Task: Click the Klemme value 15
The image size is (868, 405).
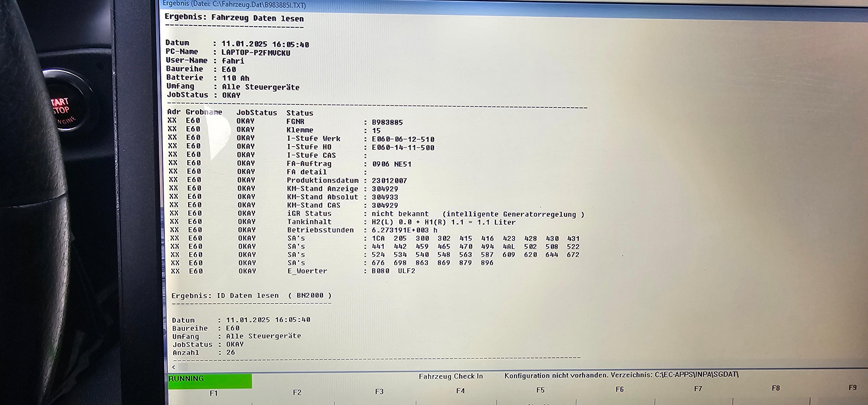Action: [x=376, y=131]
